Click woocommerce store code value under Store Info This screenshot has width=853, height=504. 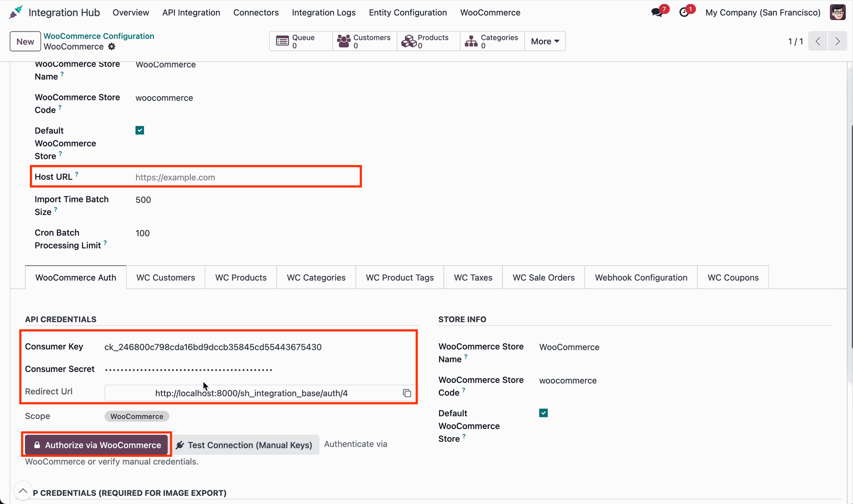pyautogui.click(x=568, y=381)
